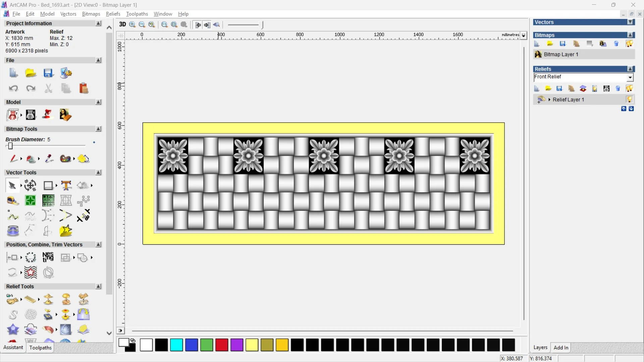Select the Nesting tool icon

pyautogui.click(x=48, y=257)
